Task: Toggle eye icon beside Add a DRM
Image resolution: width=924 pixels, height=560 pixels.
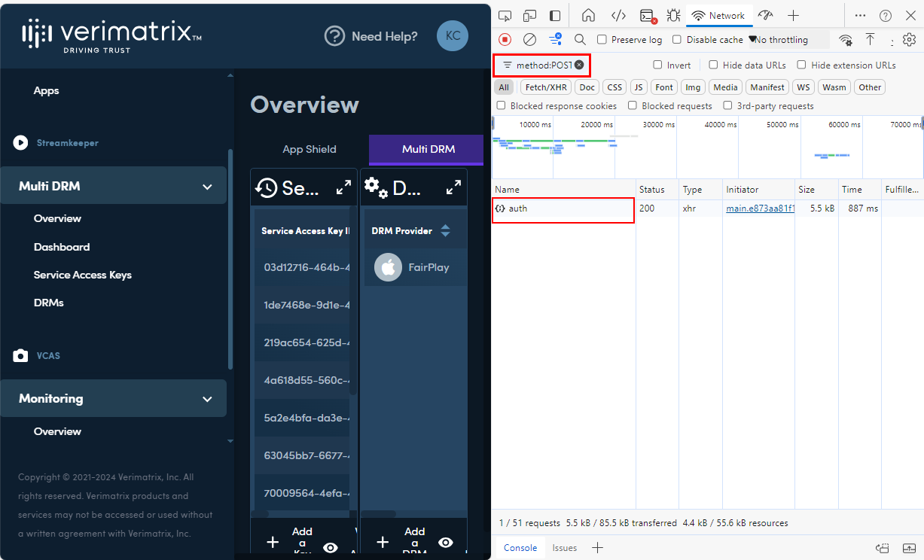Action: [446, 542]
